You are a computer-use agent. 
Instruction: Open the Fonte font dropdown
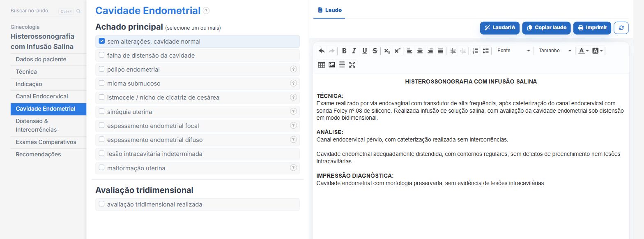tap(513, 51)
